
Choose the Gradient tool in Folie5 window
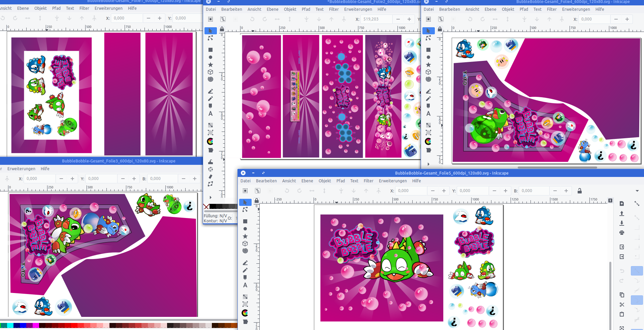tap(245, 297)
